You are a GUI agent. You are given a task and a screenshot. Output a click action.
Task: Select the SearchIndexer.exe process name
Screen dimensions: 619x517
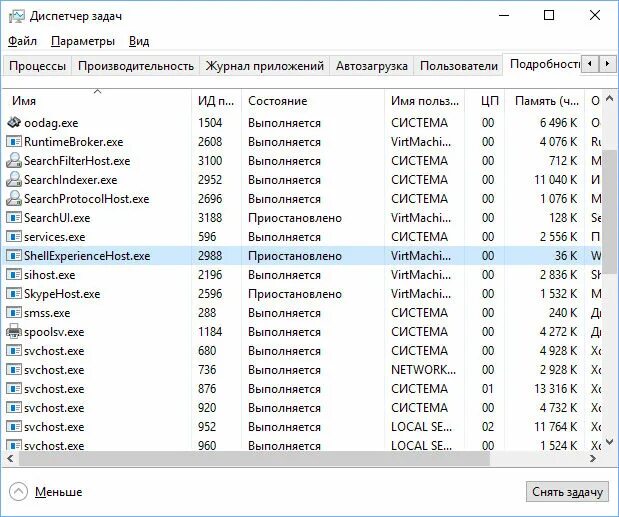(x=71, y=180)
